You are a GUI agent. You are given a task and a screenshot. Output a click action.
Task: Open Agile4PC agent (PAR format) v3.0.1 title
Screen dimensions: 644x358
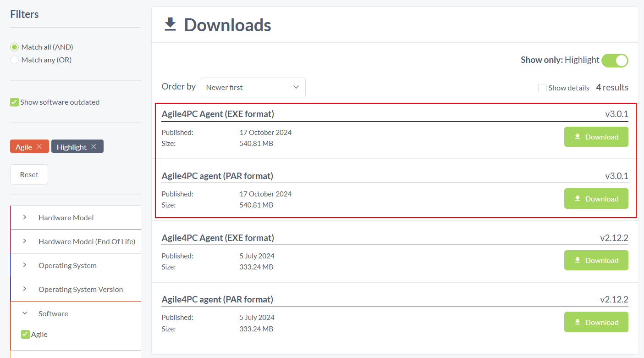coord(217,176)
